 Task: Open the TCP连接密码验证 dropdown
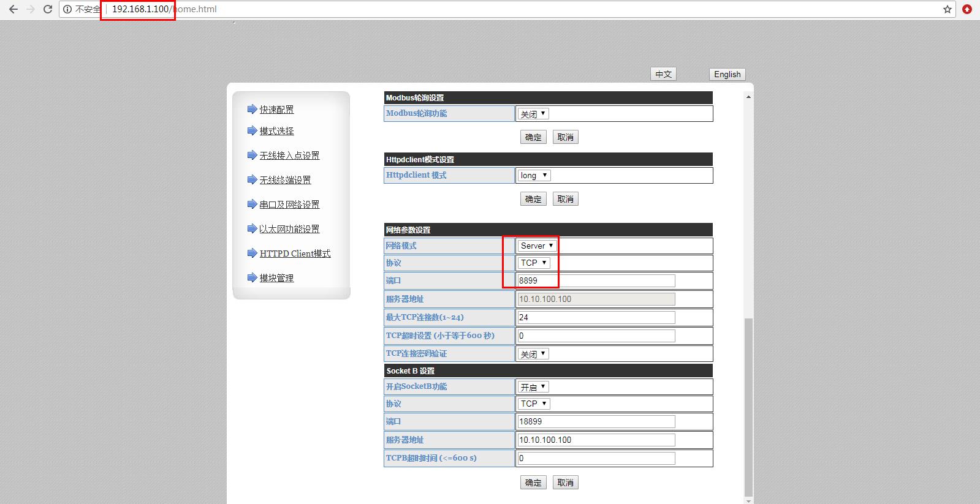[533, 354]
